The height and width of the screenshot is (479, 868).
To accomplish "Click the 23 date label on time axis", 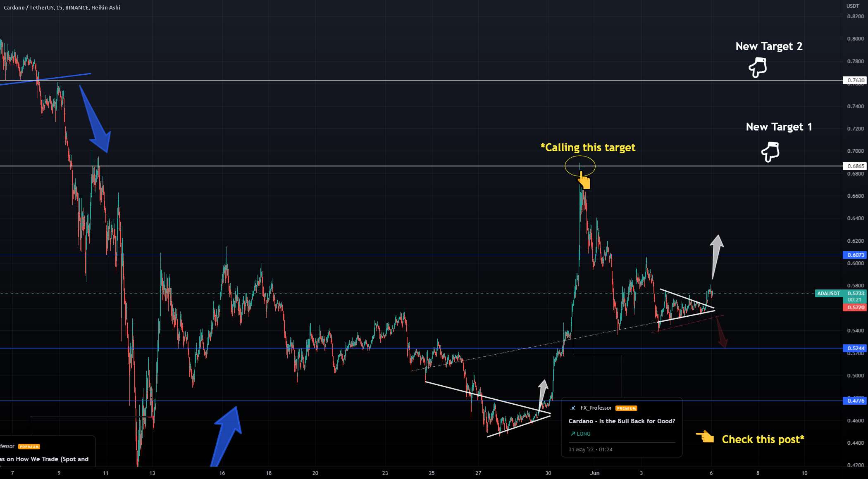I will click(385, 473).
